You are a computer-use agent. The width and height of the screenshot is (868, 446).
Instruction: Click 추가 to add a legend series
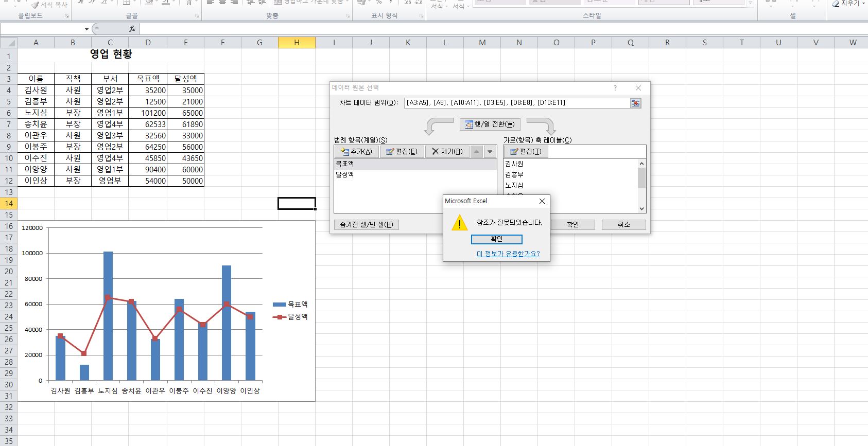[x=356, y=152]
